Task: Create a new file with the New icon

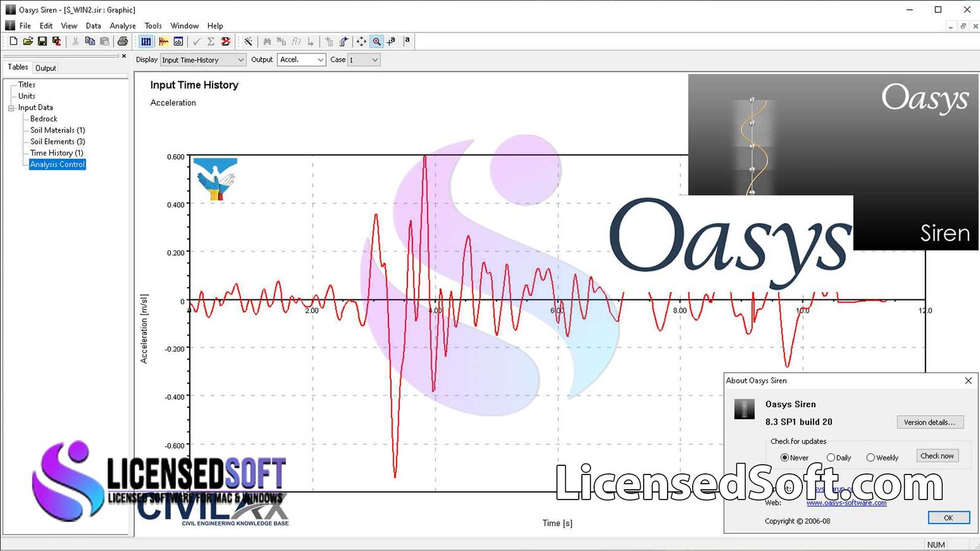Action: (x=13, y=41)
